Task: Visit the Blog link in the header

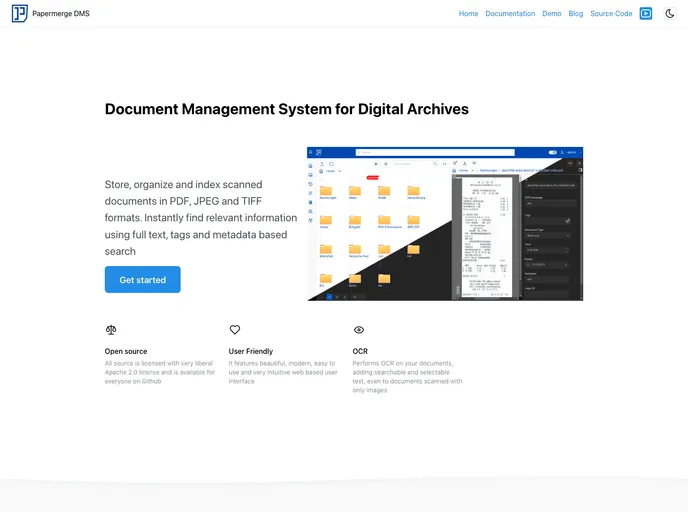Action: [576, 14]
